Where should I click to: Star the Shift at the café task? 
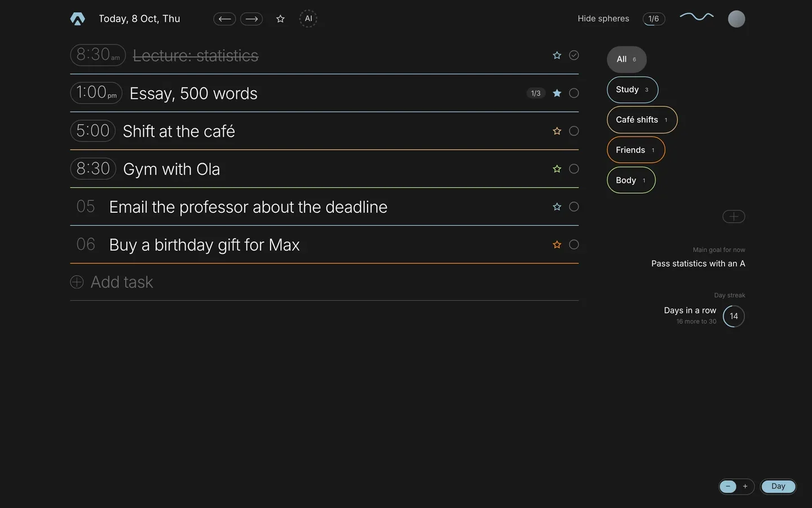coord(557,131)
